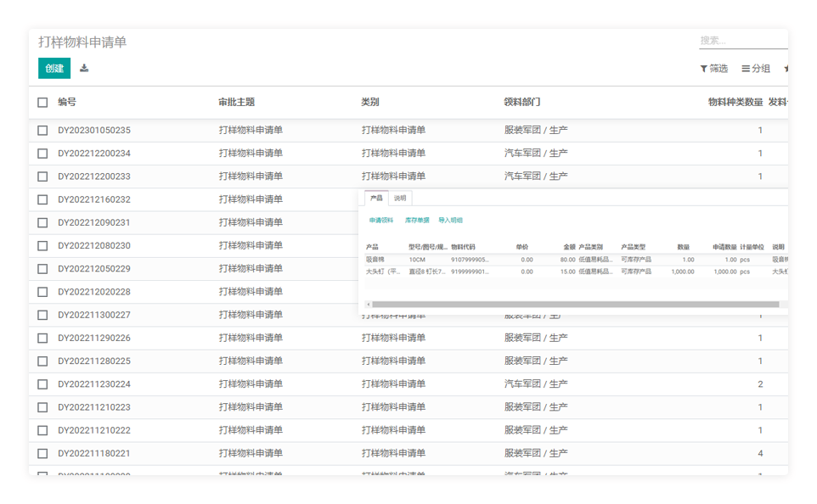Click the 导入明细 link
The height and width of the screenshot is (504, 817).
click(x=450, y=221)
